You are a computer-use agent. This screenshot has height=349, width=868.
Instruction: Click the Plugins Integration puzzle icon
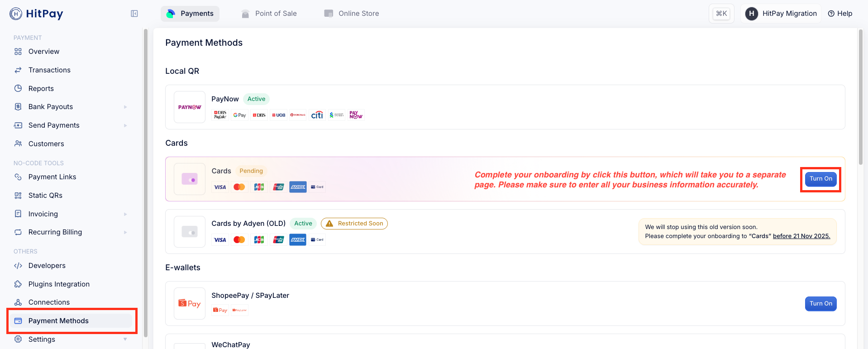[x=18, y=284]
